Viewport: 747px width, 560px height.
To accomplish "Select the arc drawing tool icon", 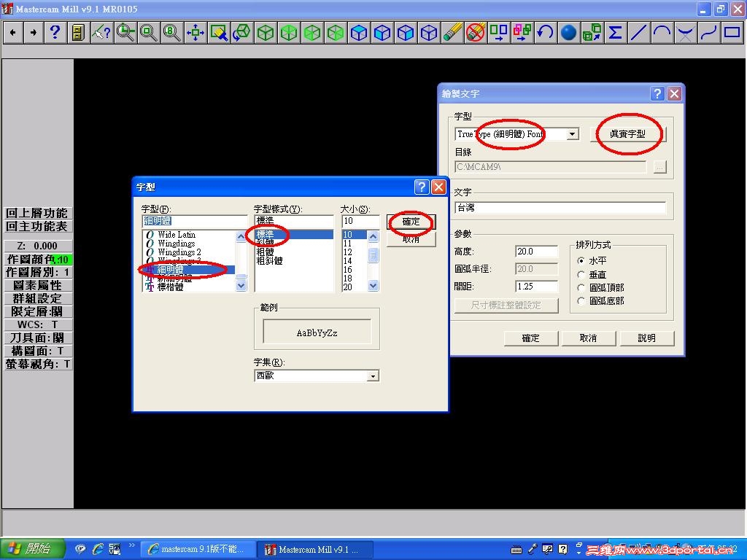I will pyautogui.click(x=662, y=33).
